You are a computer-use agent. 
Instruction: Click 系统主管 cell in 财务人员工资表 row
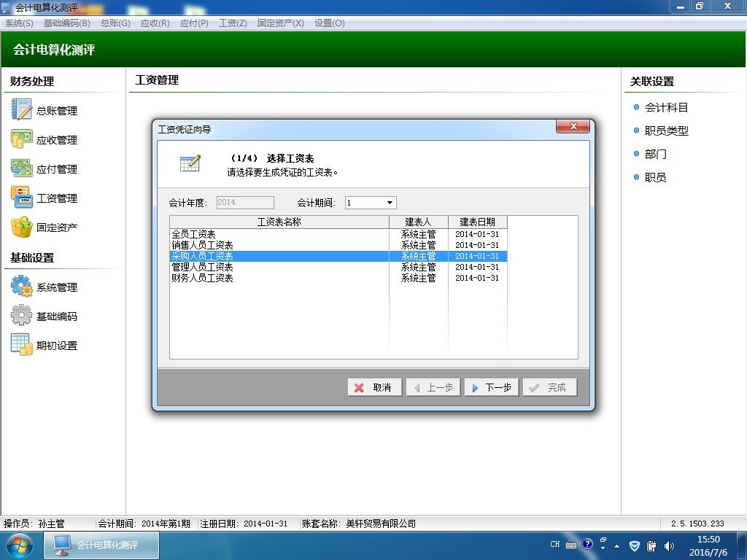(418, 278)
